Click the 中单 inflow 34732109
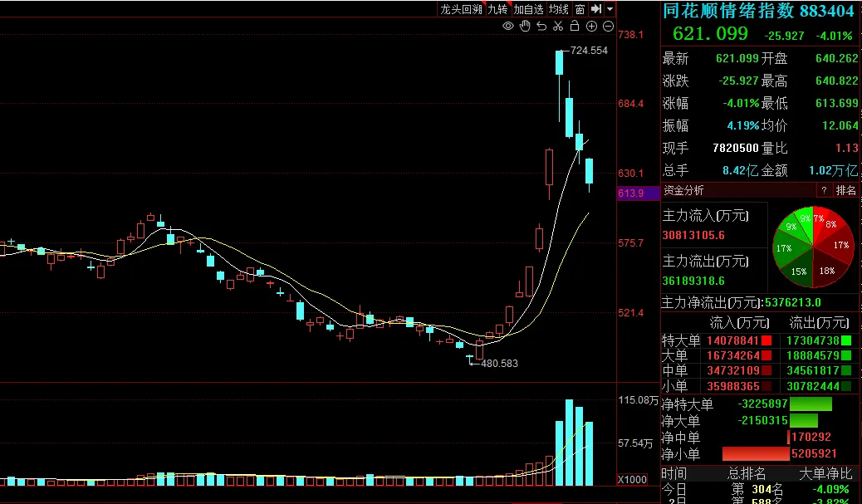The image size is (862, 504). [733, 371]
